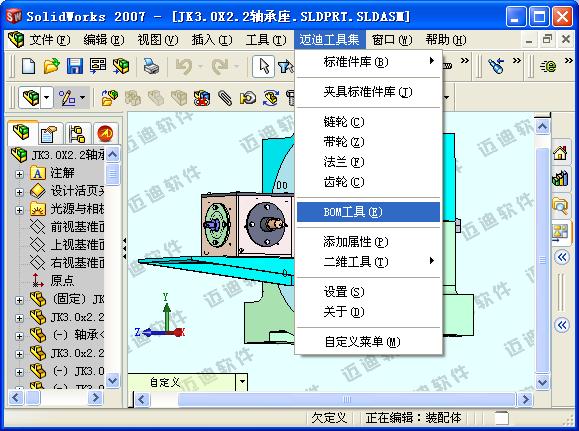Screen dimensions: 579x431
Task: Click the 注解 annotations folder icon
Action: click(37, 172)
